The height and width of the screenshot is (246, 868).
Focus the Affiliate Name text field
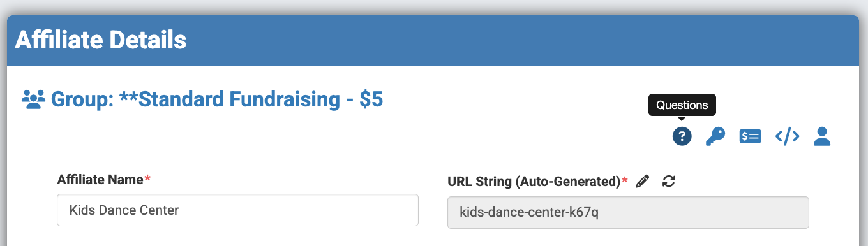[x=237, y=210]
